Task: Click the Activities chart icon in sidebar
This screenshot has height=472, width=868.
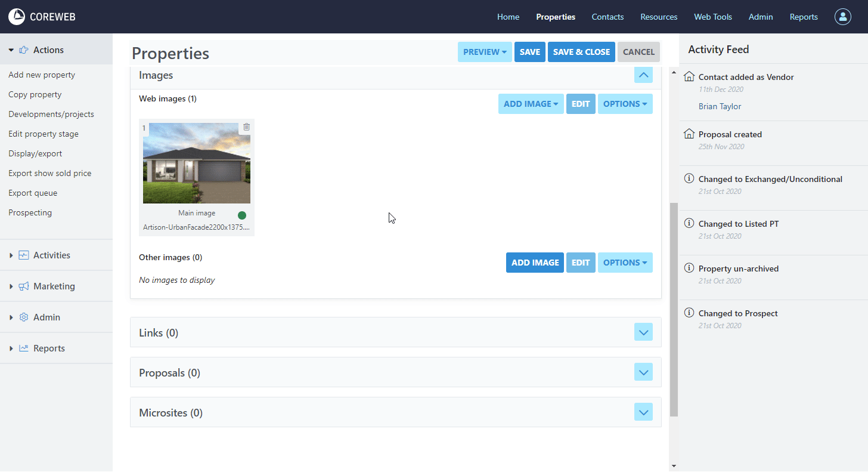Action: coord(24,255)
